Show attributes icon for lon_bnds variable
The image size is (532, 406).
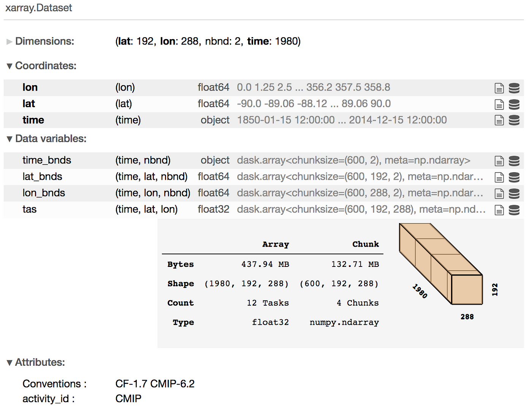[499, 194]
